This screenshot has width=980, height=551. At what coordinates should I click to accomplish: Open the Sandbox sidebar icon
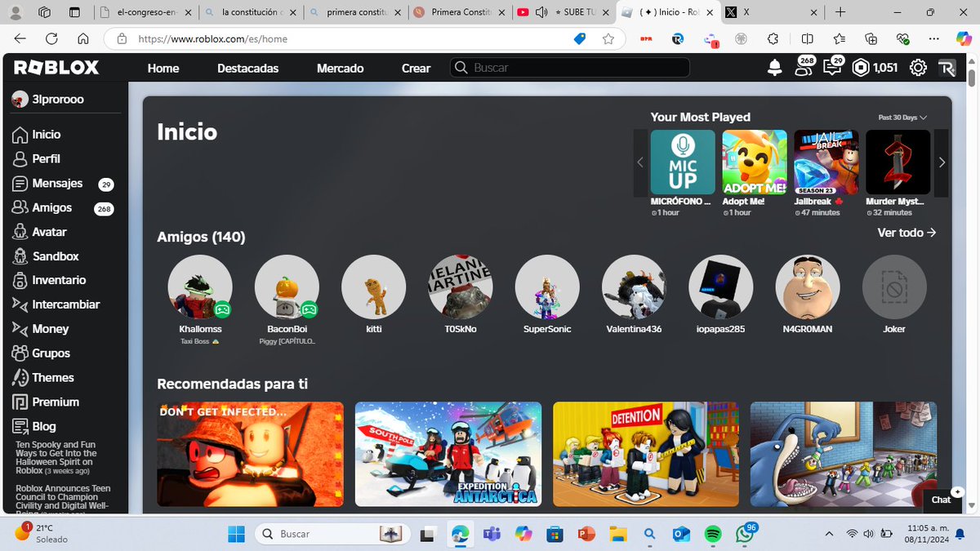(20, 256)
